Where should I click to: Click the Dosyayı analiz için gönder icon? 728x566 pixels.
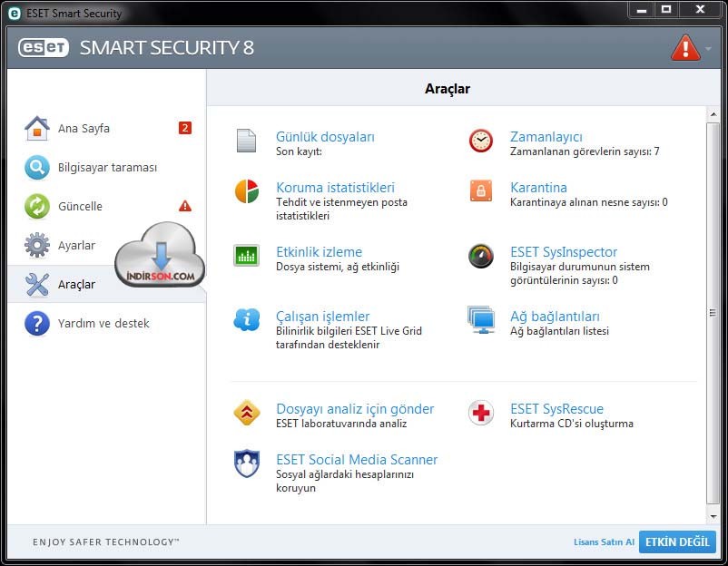pyautogui.click(x=247, y=413)
